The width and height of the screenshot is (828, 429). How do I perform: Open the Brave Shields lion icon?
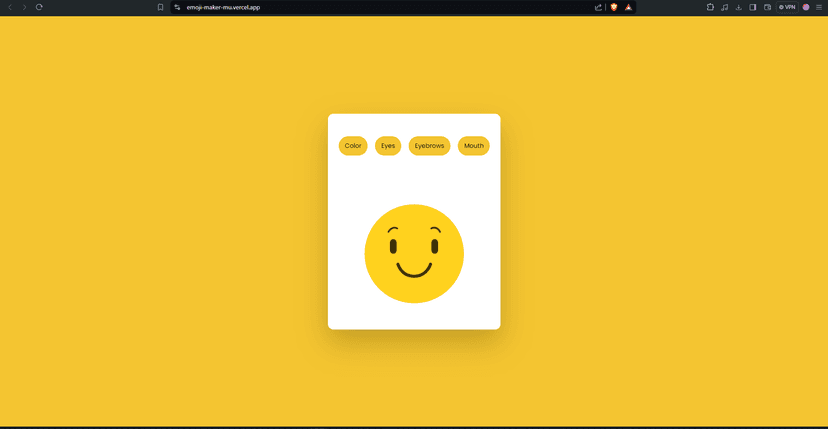coord(614,7)
